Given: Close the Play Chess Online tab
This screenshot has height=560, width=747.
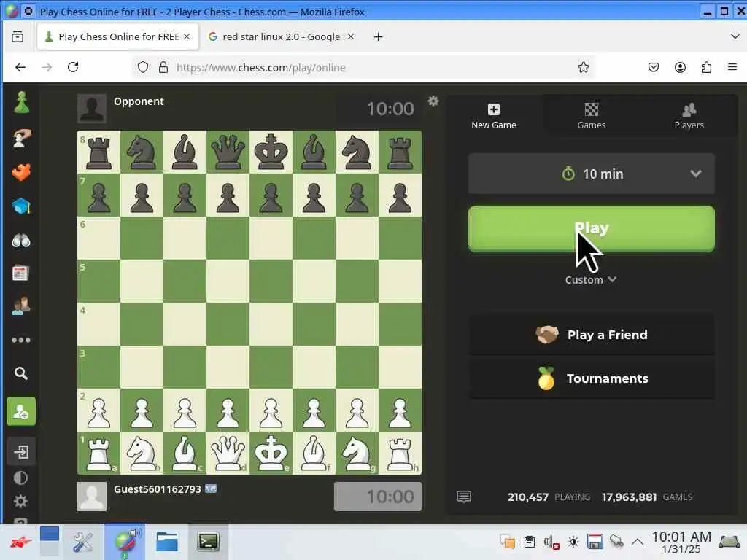Looking at the screenshot, I should [x=187, y=36].
